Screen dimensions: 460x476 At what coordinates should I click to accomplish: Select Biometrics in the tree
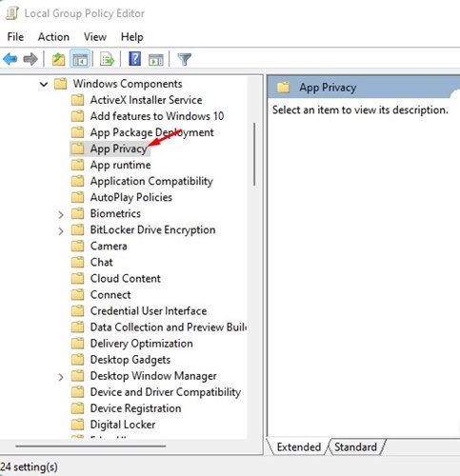(115, 213)
